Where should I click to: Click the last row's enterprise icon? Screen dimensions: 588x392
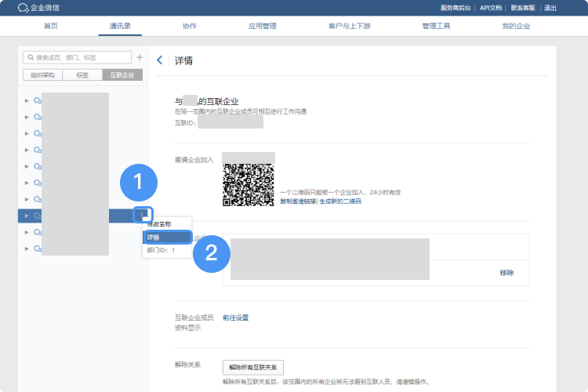[38, 249]
